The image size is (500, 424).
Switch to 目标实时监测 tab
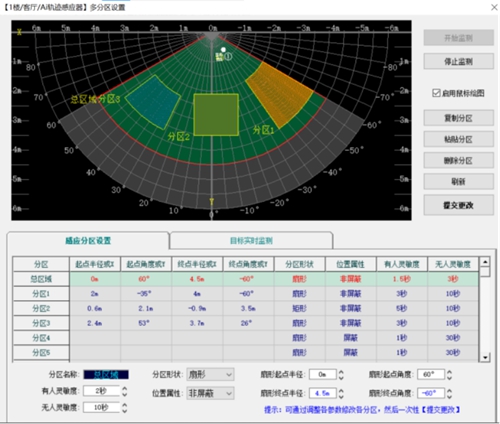(251, 240)
